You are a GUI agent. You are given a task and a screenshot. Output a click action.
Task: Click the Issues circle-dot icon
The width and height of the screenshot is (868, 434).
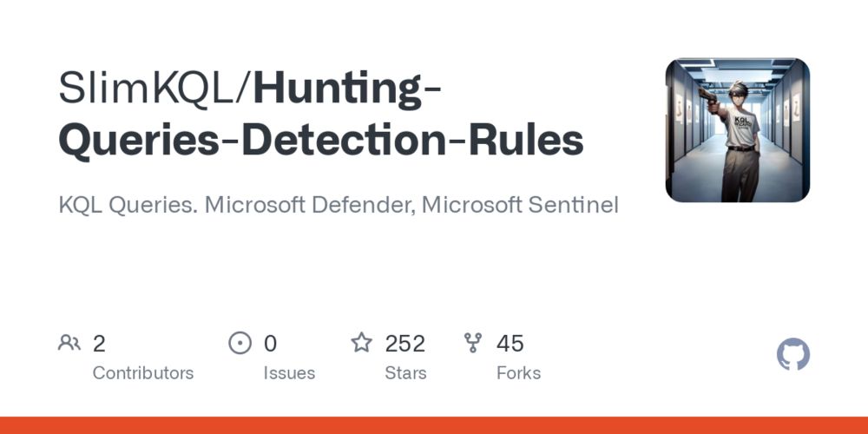coord(240,343)
